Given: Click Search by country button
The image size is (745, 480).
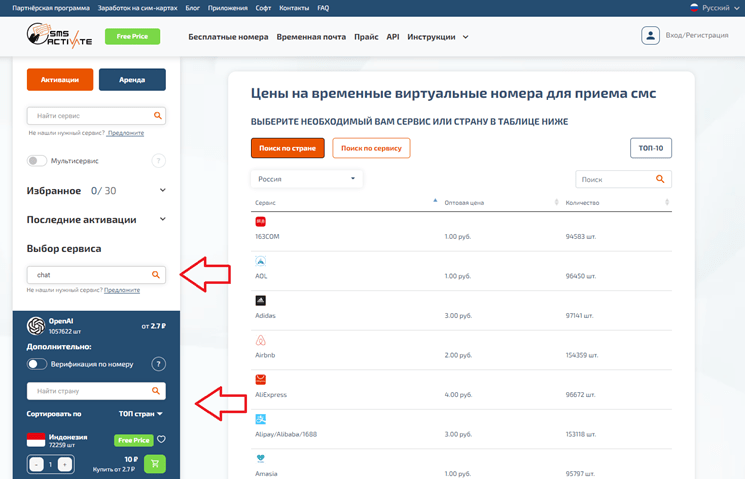Looking at the screenshot, I should coord(287,148).
